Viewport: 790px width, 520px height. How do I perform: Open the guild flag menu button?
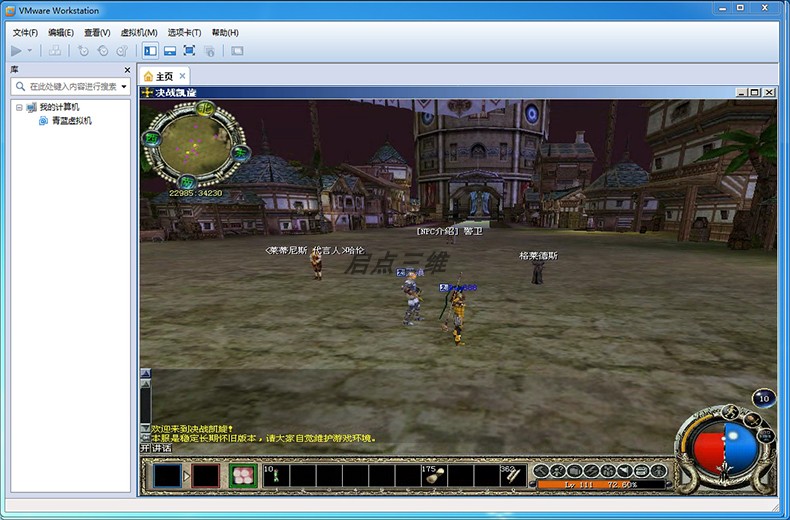click(x=625, y=471)
